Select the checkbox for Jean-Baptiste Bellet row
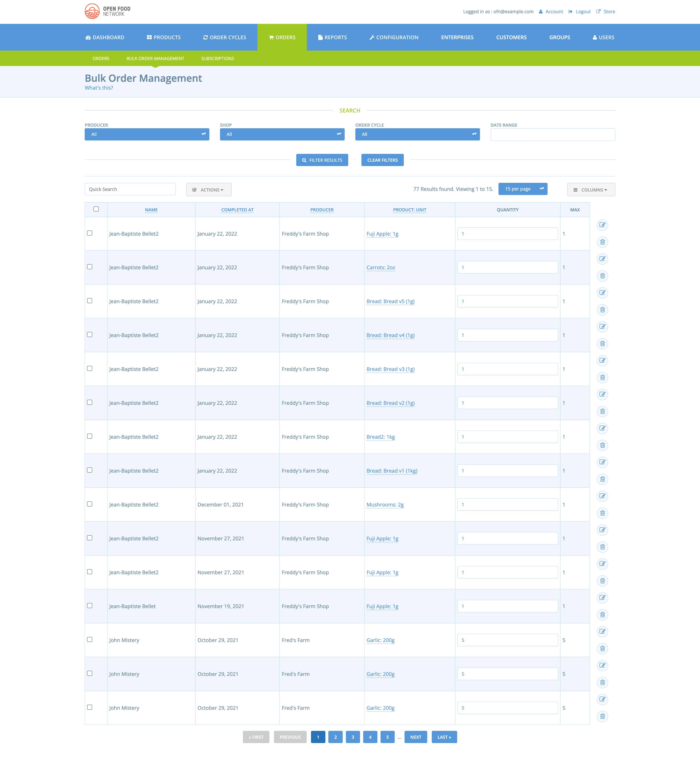 (x=90, y=605)
